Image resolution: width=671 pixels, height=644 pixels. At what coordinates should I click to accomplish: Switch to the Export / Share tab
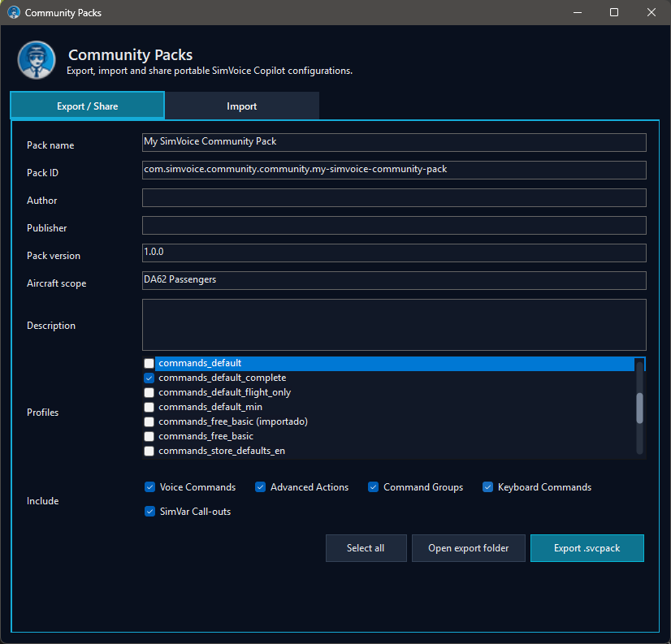click(x=87, y=106)
